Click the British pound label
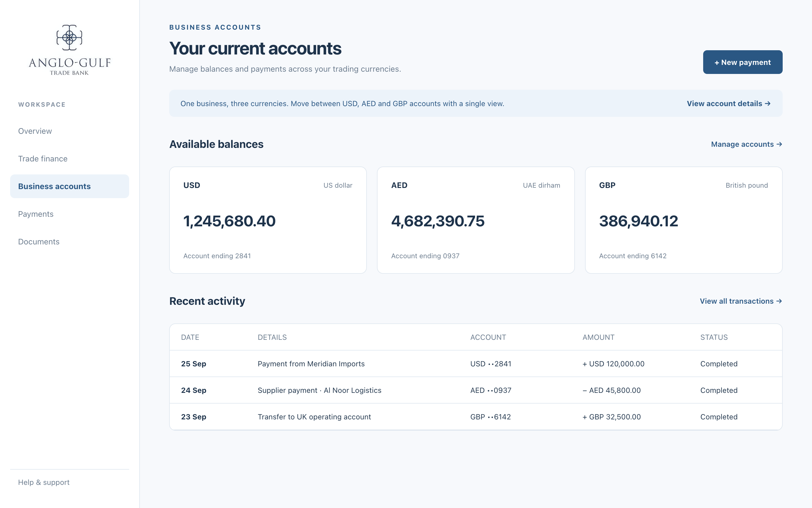This screenshot has width=812, height=508. [x=747, y=185]
